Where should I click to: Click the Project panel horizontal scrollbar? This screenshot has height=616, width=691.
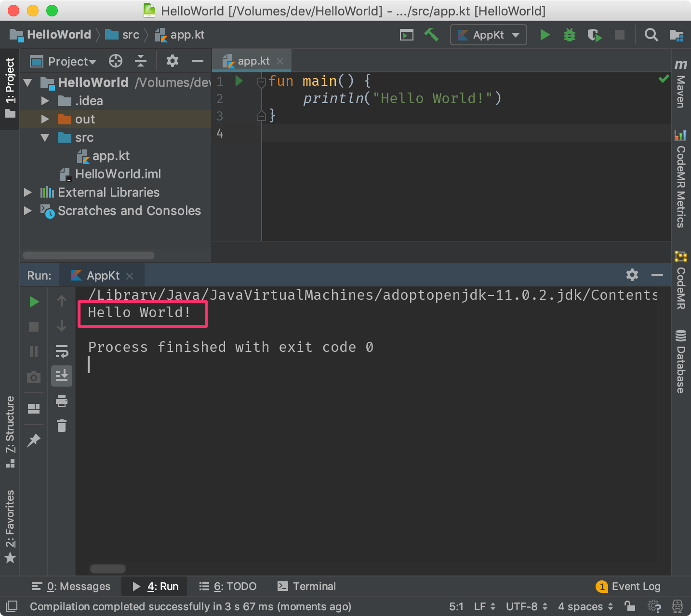[89, 255]
